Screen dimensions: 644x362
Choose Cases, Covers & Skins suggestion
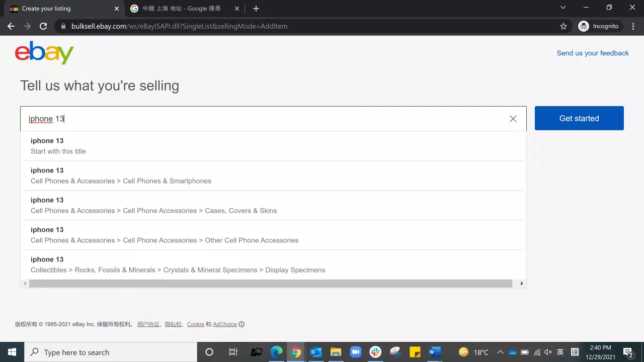(x=153, y=205)
